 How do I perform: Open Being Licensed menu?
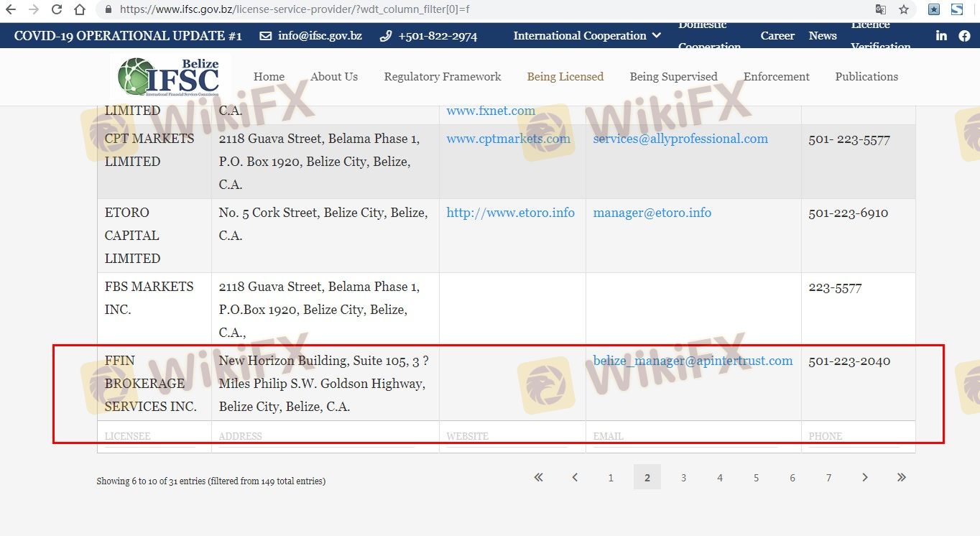point(565,77)
